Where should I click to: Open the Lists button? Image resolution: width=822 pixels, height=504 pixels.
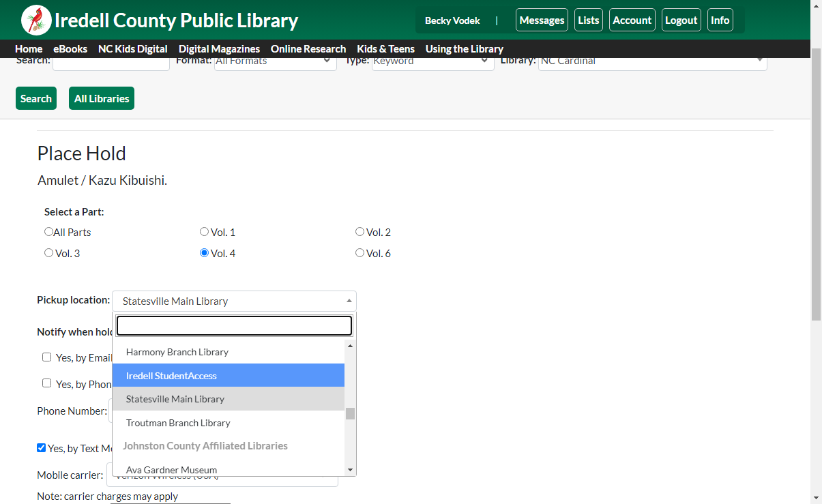[x=589, y=20]
